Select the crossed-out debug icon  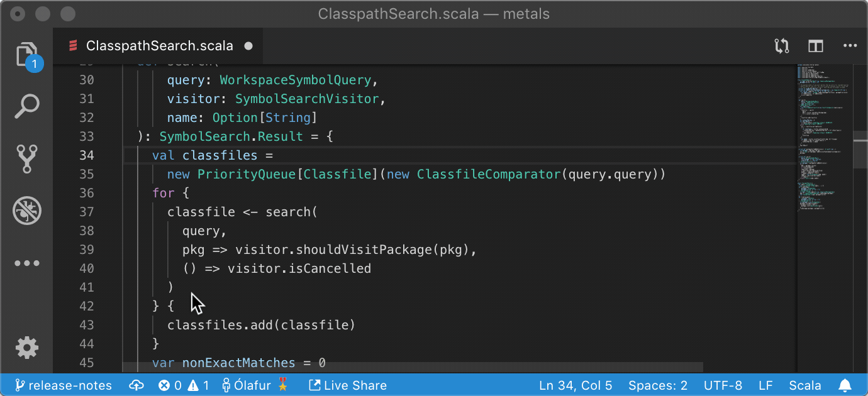pos(26,211)
